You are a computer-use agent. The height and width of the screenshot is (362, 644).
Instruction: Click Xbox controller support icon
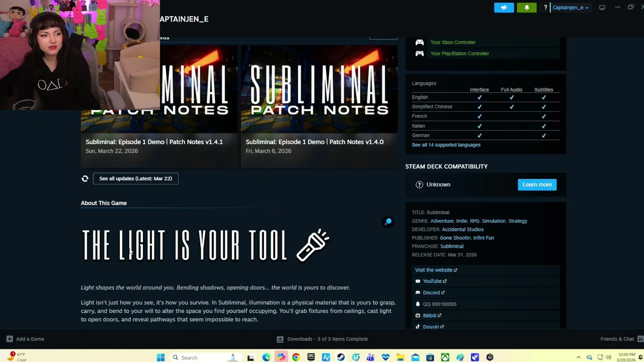pos(419,42)
